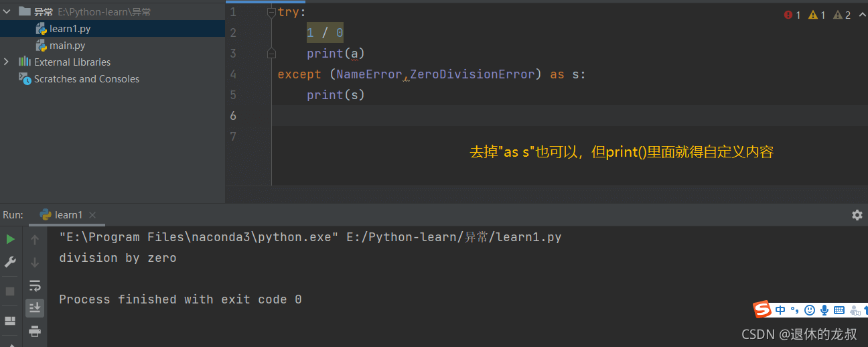The width and height of the screenshot is (868, 347).
Task: Click the red error indicator icon
Action: pyautogui.click(x=788, y=15)
